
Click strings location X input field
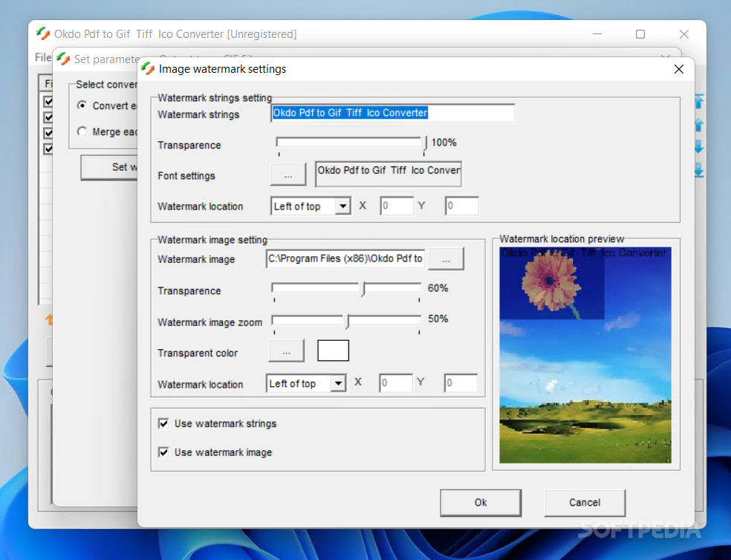396,206
